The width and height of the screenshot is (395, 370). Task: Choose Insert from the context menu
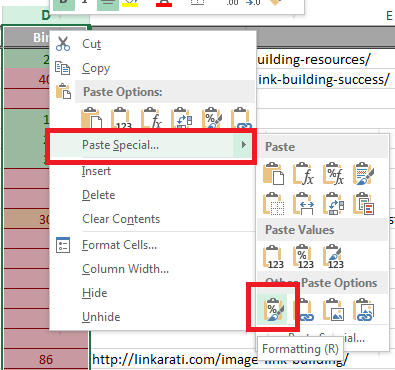click(x=96, y=171)
